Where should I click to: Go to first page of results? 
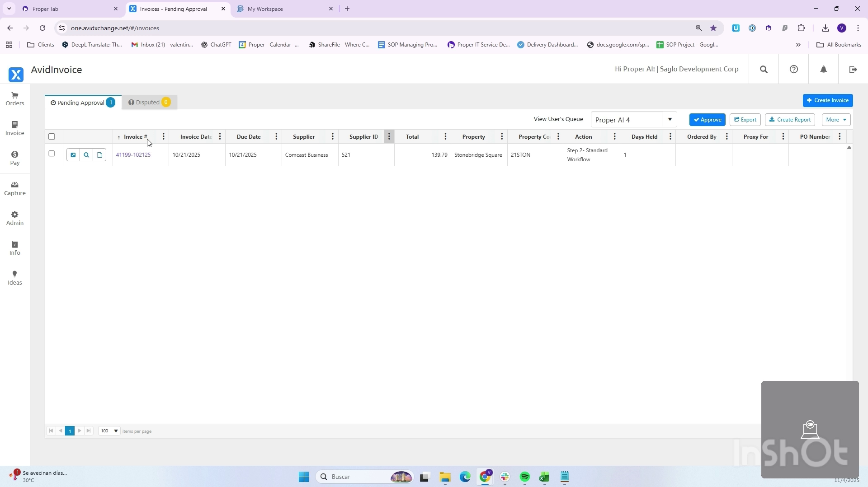click(x=51, y=431)
